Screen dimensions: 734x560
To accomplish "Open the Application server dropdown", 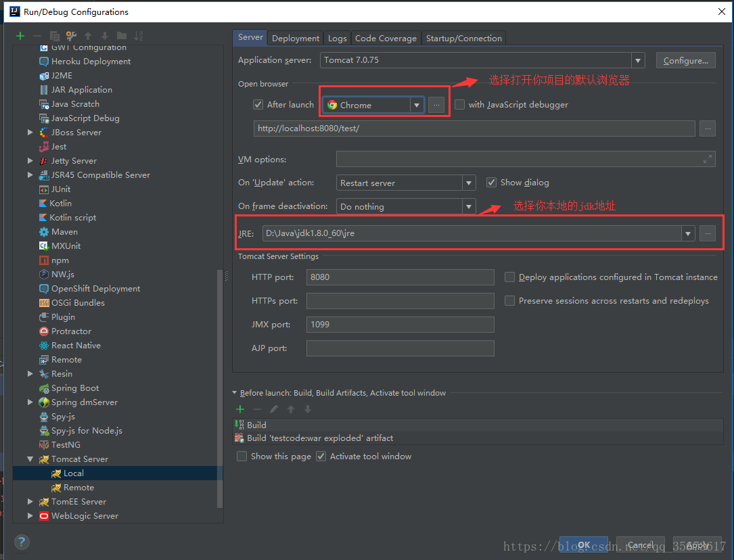I will click(637, 60).
